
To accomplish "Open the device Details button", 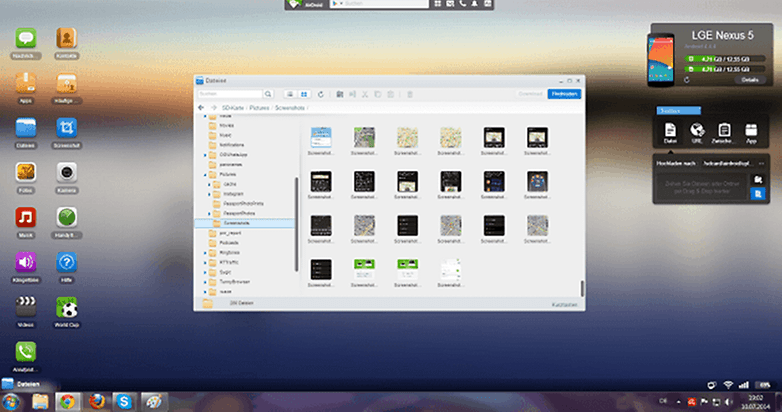I will click(x=750, y=80).
